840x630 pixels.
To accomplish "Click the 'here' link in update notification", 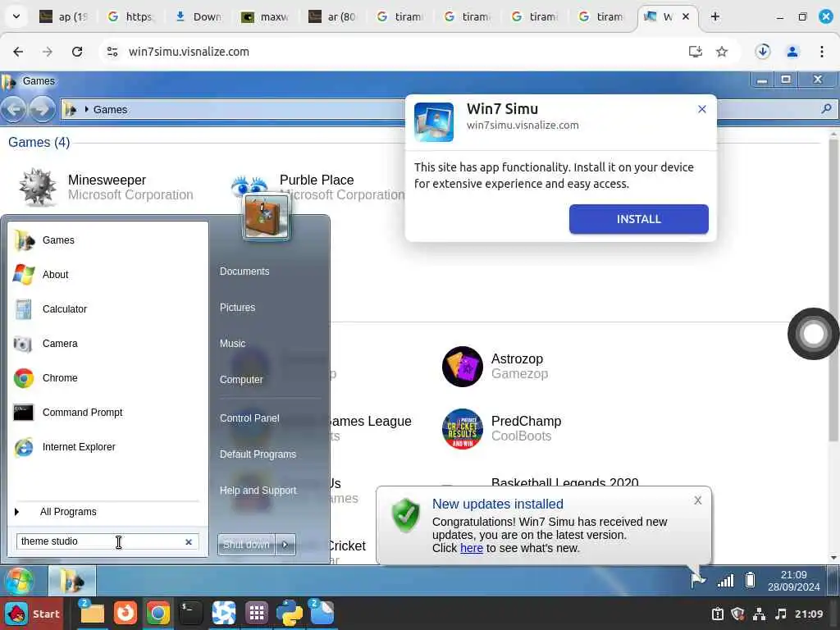I will [x=472, y=548].
